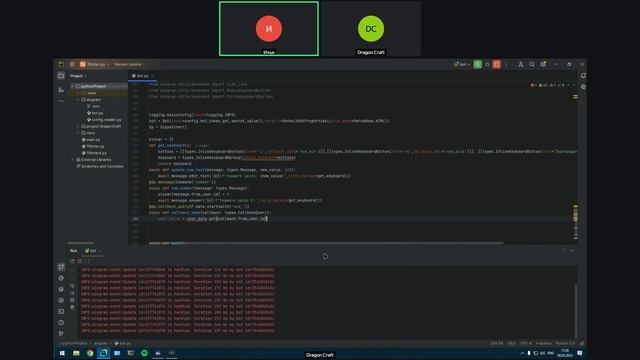The image size is (640, 360).
Task: Open the Services icon in left bottom sidebar
Action: pos(61,300)
